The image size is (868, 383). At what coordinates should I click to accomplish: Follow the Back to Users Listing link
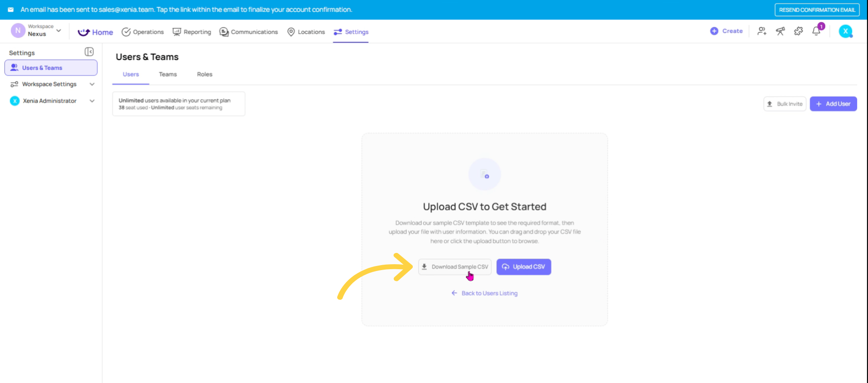pos(485,293)
